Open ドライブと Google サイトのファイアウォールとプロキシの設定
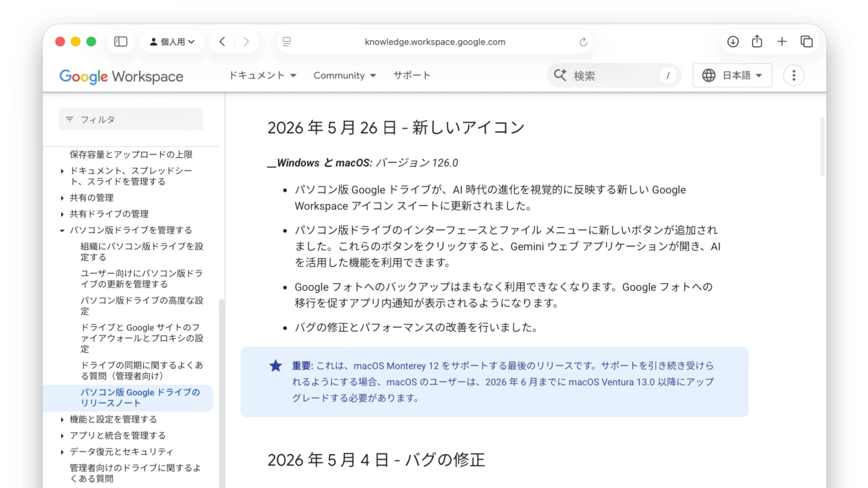 tap(142, 338)
